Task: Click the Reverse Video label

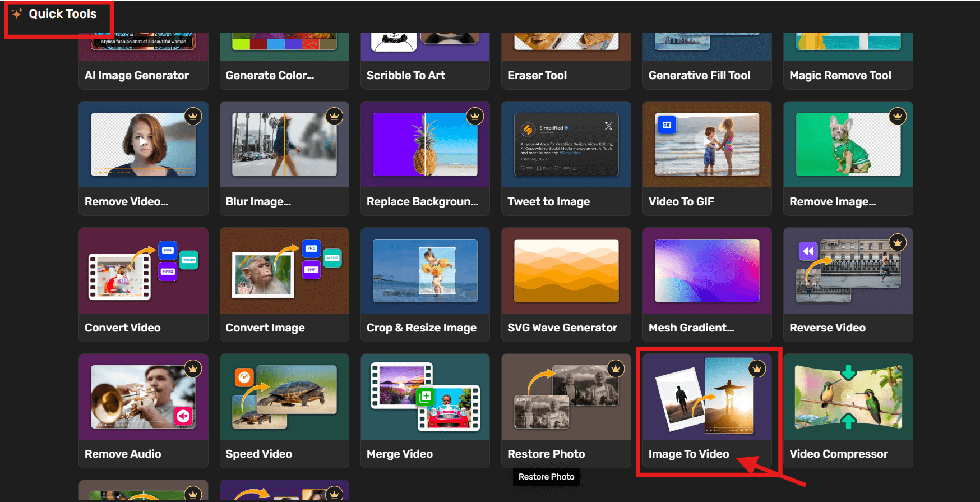Action: (828, 328)
